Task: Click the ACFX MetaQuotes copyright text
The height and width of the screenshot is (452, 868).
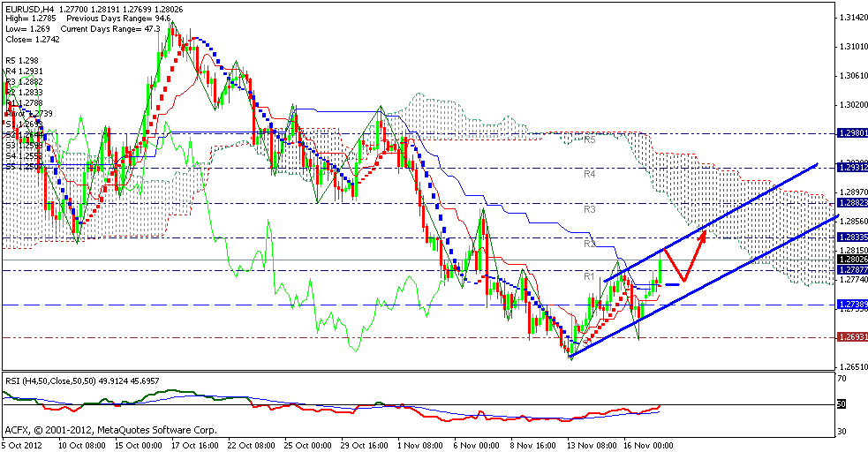Action: pyautogui.click(x=110, y=430)
